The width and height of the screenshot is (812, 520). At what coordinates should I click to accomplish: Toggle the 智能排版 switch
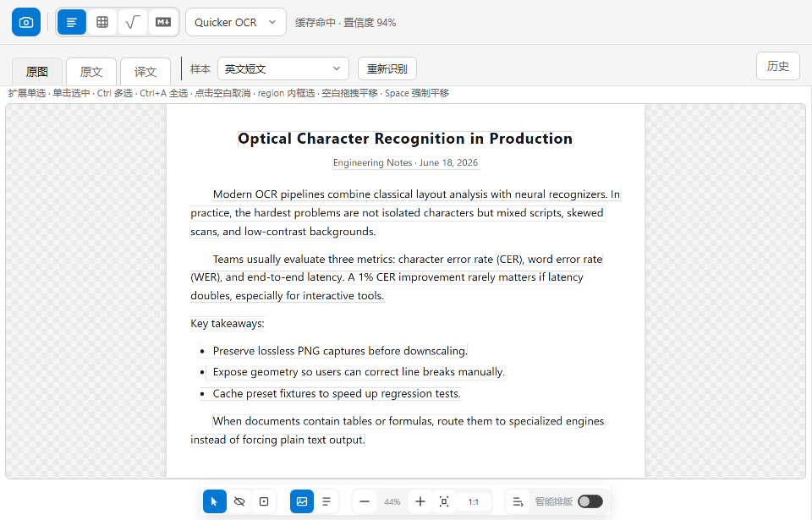pyautogui.click(x=590, y=501)
